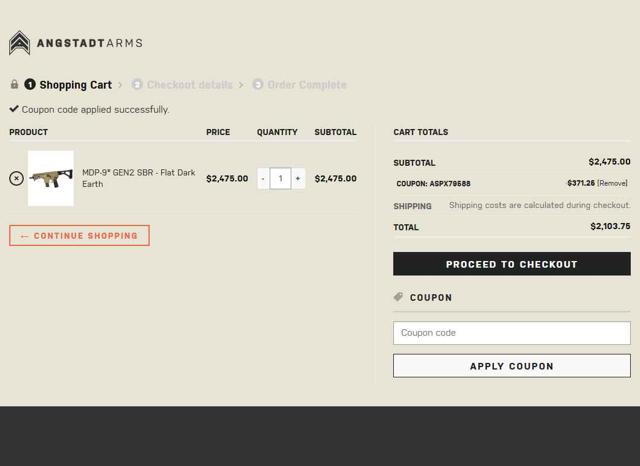Viewport: 640px width, 466px height.
Task: Increase quantity with the plus button
Action: tap(298, 178)
